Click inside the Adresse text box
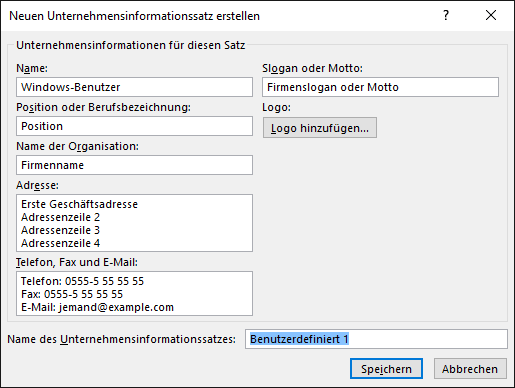The image size is (515, 388). (x=134, y=223)
